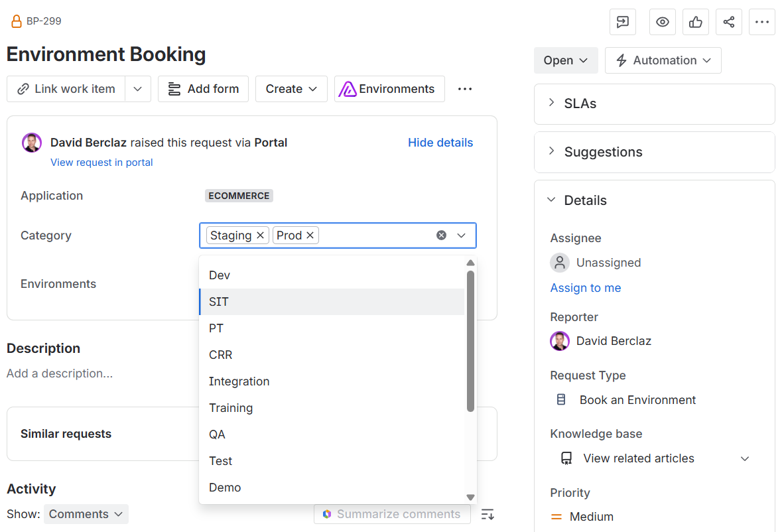Click Link work item button

(66, 89)
